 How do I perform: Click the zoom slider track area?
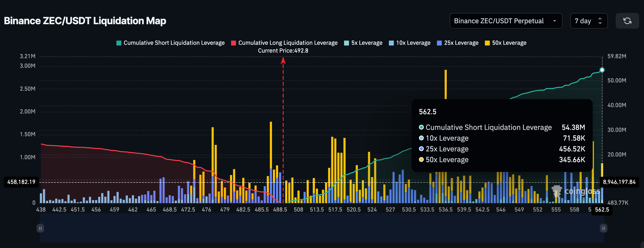click(x=322, y=228)
